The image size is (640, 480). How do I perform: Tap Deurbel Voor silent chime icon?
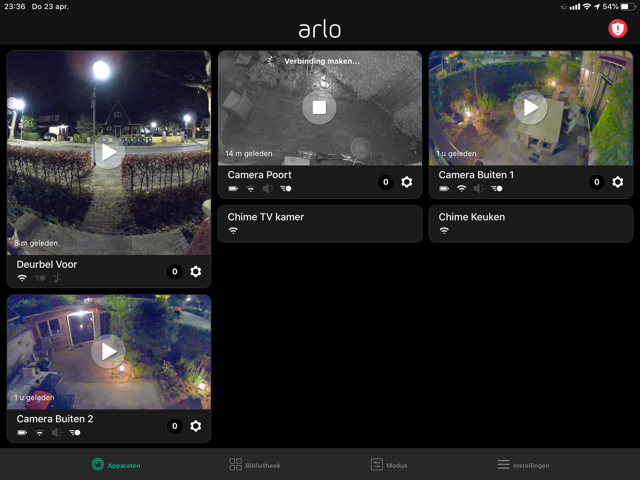(57, 278)
